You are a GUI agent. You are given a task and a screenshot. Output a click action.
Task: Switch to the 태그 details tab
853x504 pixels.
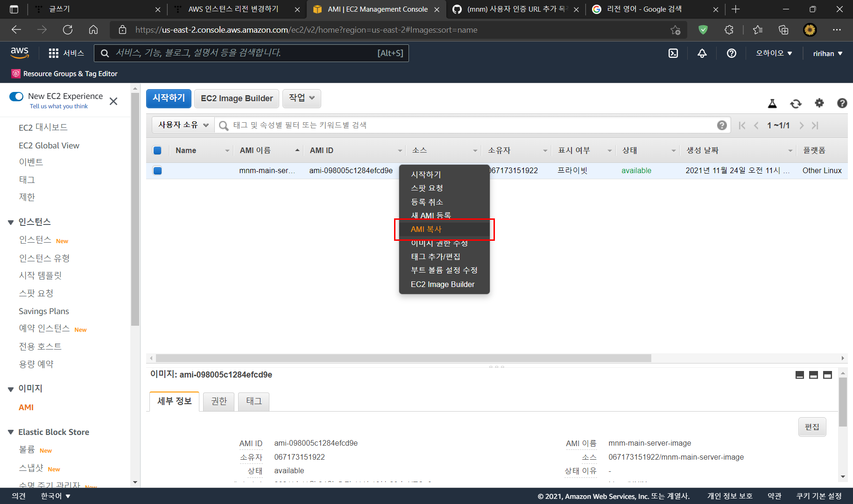(x=254, y=401)
